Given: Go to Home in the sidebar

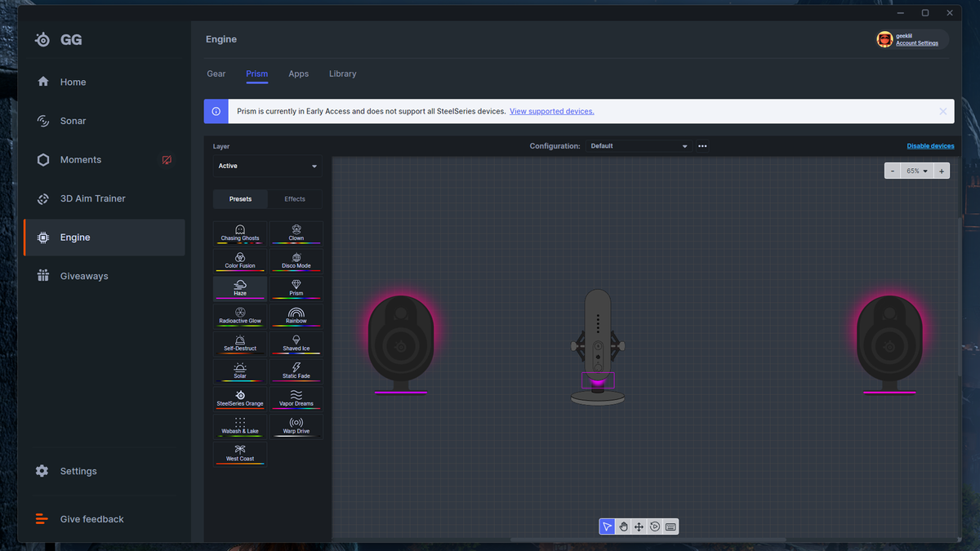Looking at the screenshot, I should (x=105, y=82).
